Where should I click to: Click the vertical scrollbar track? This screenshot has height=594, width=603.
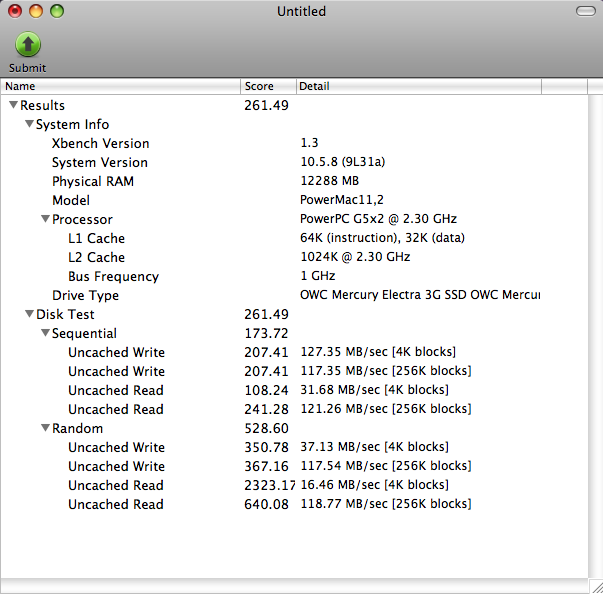(595, 336)
